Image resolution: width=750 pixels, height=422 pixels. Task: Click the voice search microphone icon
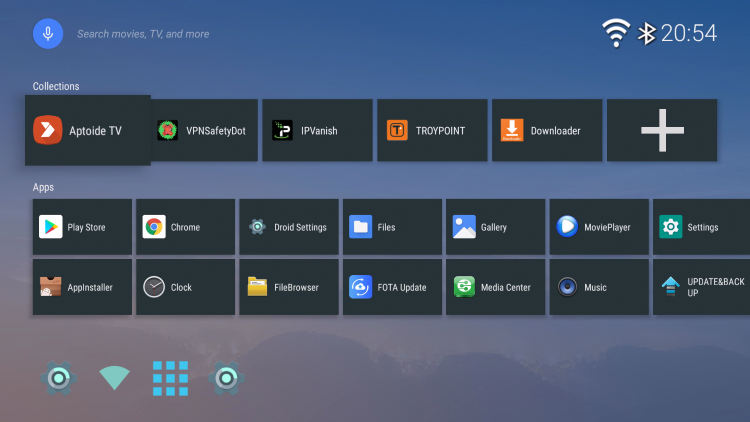pos(48,33)
